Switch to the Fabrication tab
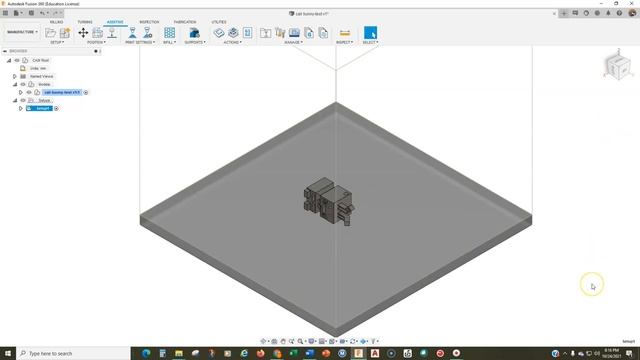This screenshot has height=360, width=640. pos(185,22)
